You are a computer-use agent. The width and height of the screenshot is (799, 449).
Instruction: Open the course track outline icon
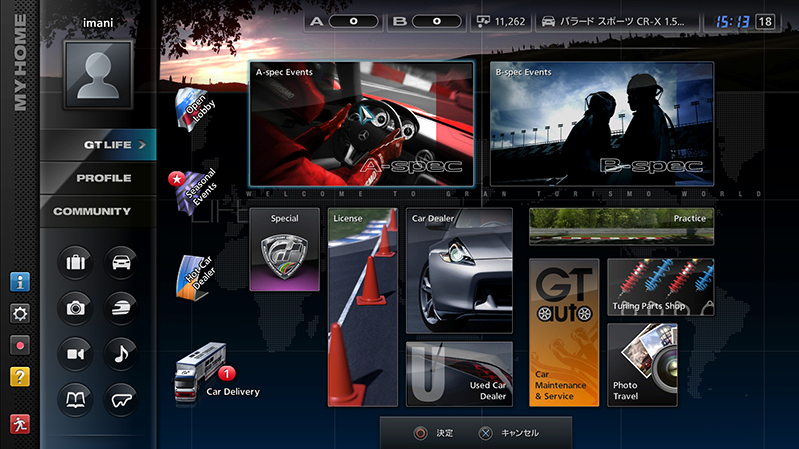121,400
